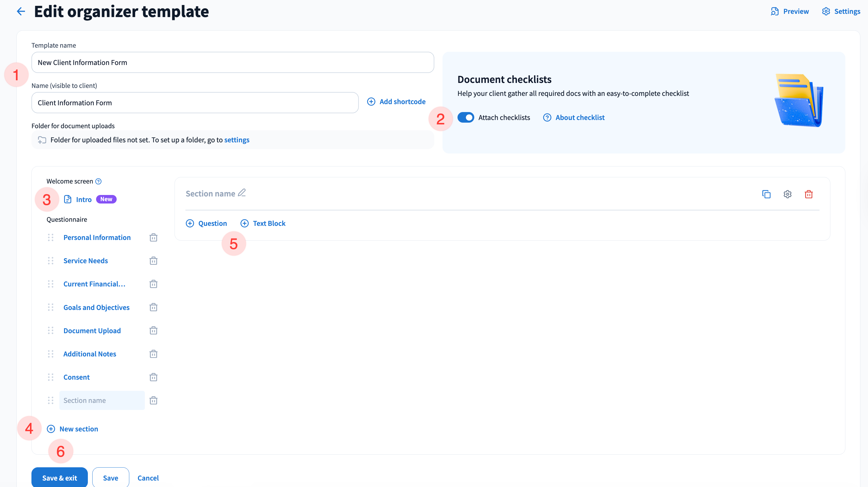
Task: Select the Additional Notes section
Action: click(90, 354)
